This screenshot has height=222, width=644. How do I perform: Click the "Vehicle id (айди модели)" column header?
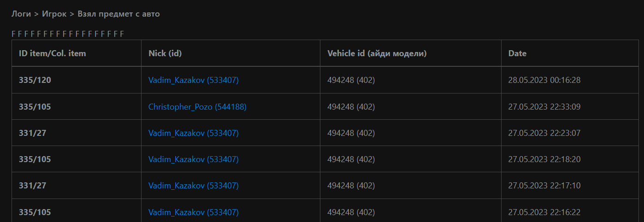click(x=377, y=53)
